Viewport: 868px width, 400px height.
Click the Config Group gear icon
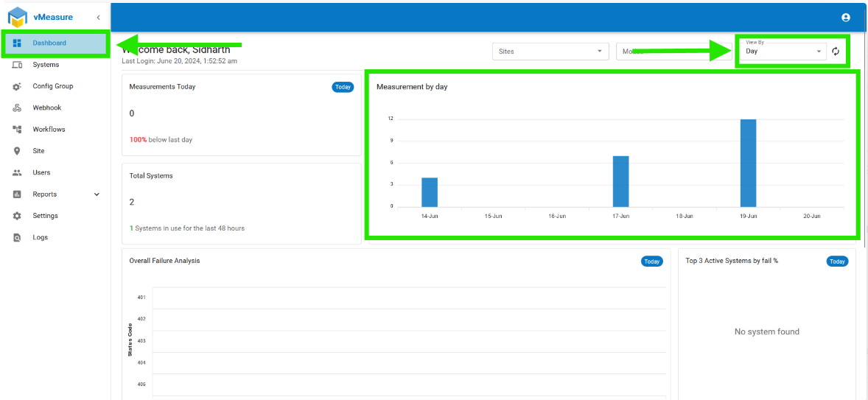[x=17, y=86]
